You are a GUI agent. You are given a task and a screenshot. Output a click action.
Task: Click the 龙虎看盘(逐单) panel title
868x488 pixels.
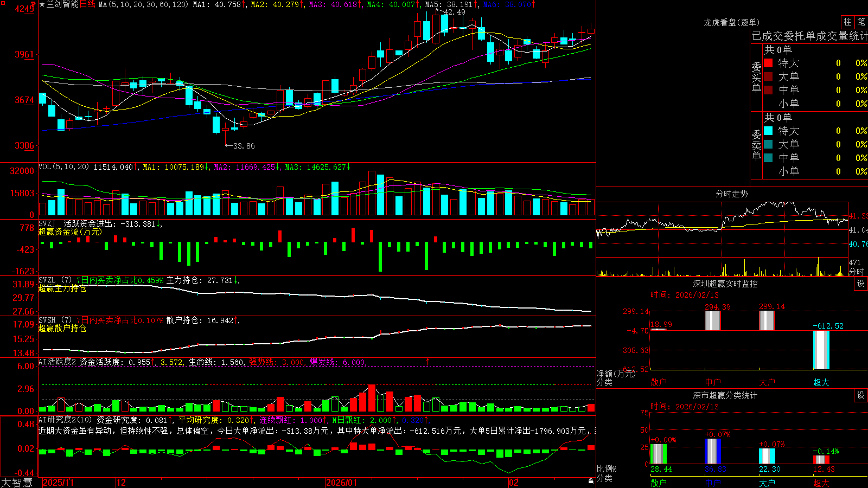pos(731,22)
